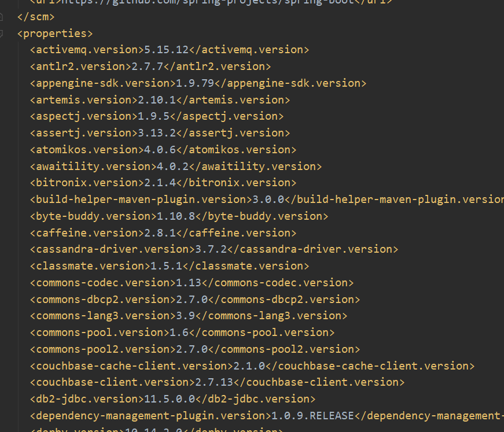The height and width of the screenshot is (432, 504).
Task: Click the closing </couchbase-cache-client.version> tag
Action: (x=370, y=366)
